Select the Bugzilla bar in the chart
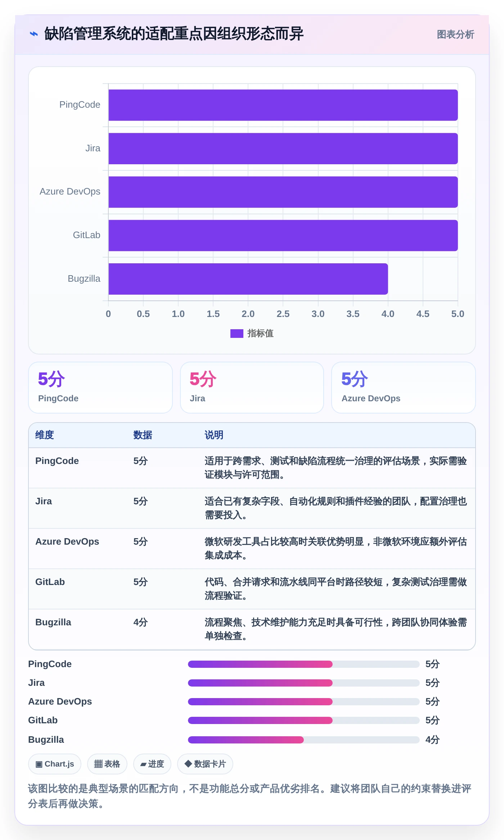The width and height of the screenshot is (504, 840). 248,279
